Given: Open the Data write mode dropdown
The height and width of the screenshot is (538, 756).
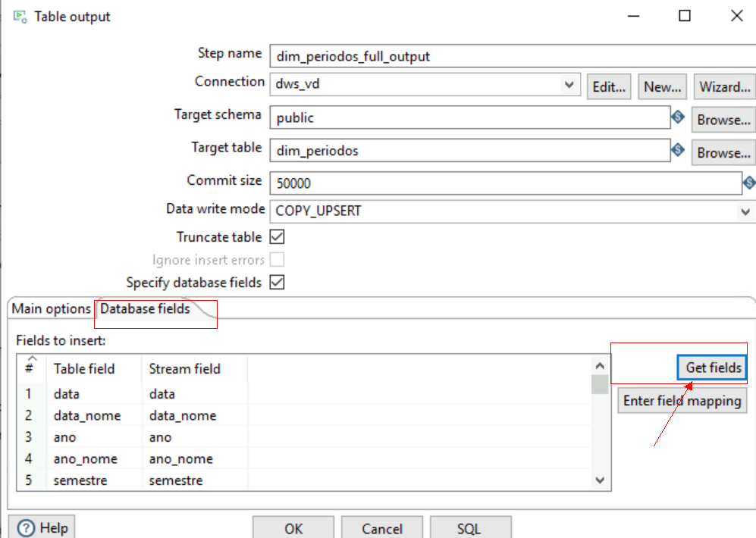Looking at the screenshot, I should pos(745,211).
